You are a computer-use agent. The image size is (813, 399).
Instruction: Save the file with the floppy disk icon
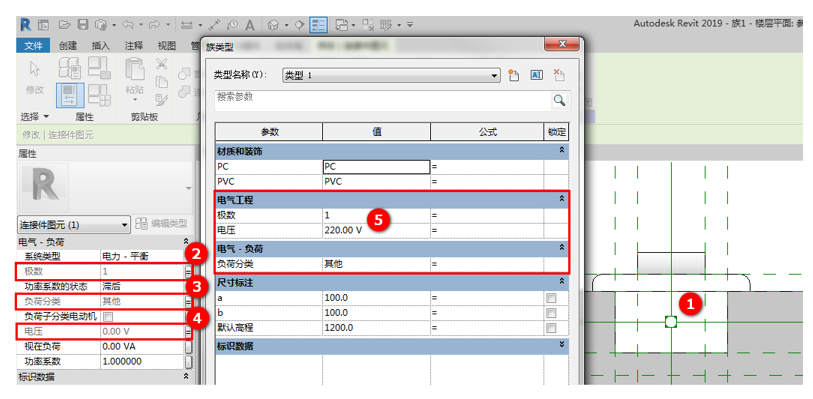[82, 24]
